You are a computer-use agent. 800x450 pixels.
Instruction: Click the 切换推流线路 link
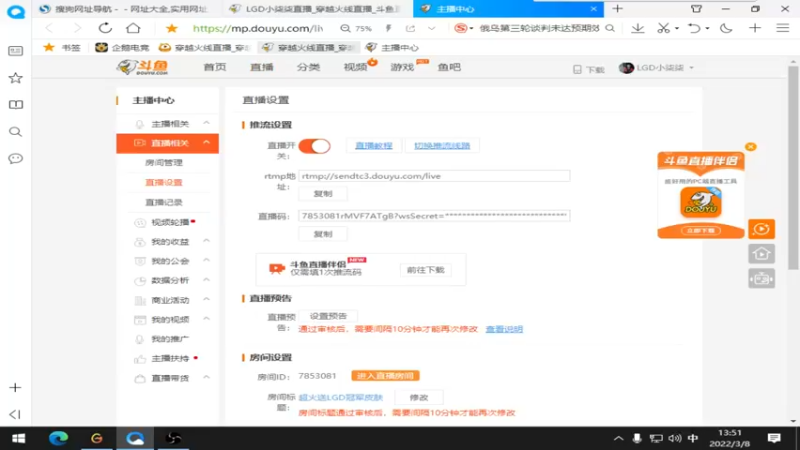tap(442, 145)
